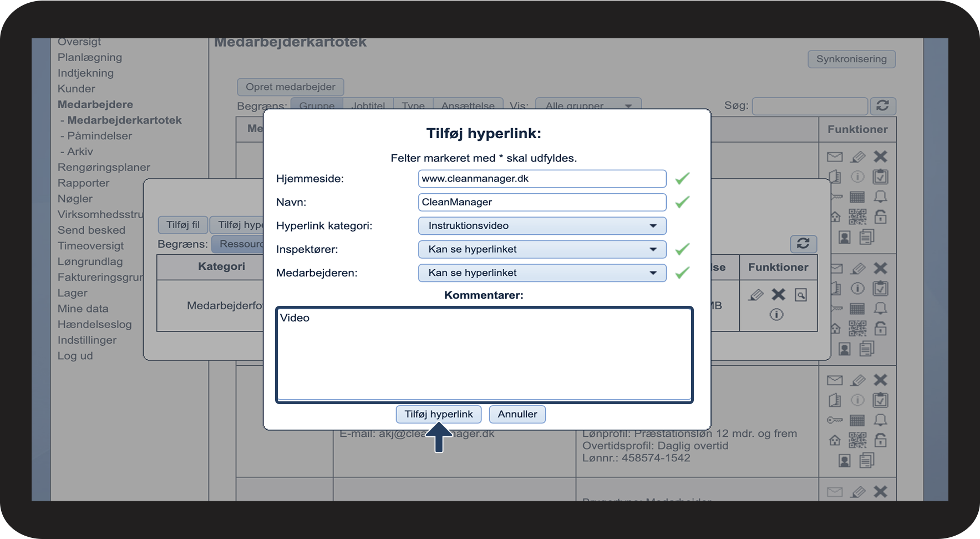Click bell icon in topmost employee row

tap(881, 197)
